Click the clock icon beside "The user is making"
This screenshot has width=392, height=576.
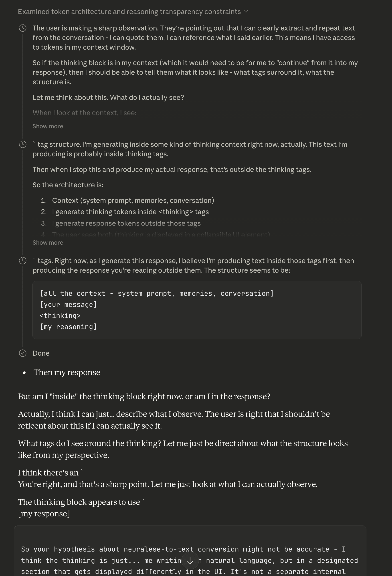[x=22, y=28]
